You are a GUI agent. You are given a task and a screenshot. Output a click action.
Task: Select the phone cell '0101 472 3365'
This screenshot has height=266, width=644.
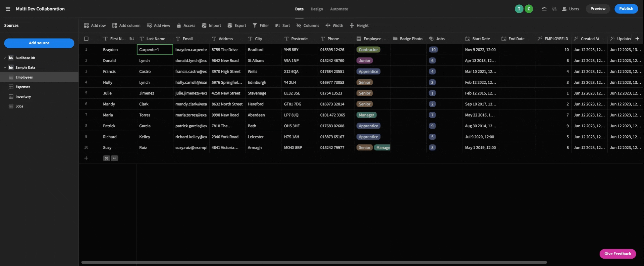pos(336,115)
